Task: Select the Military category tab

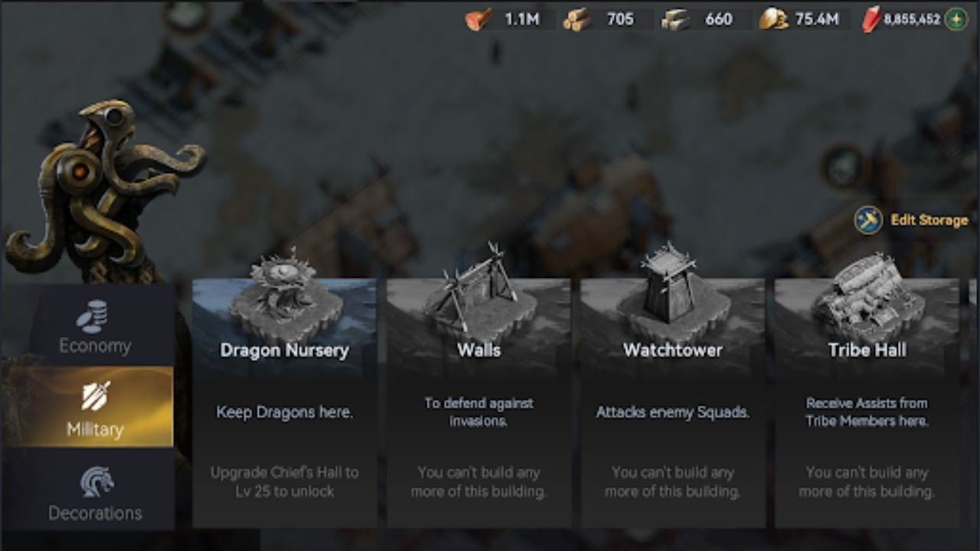Action: (x=95, y=408)
